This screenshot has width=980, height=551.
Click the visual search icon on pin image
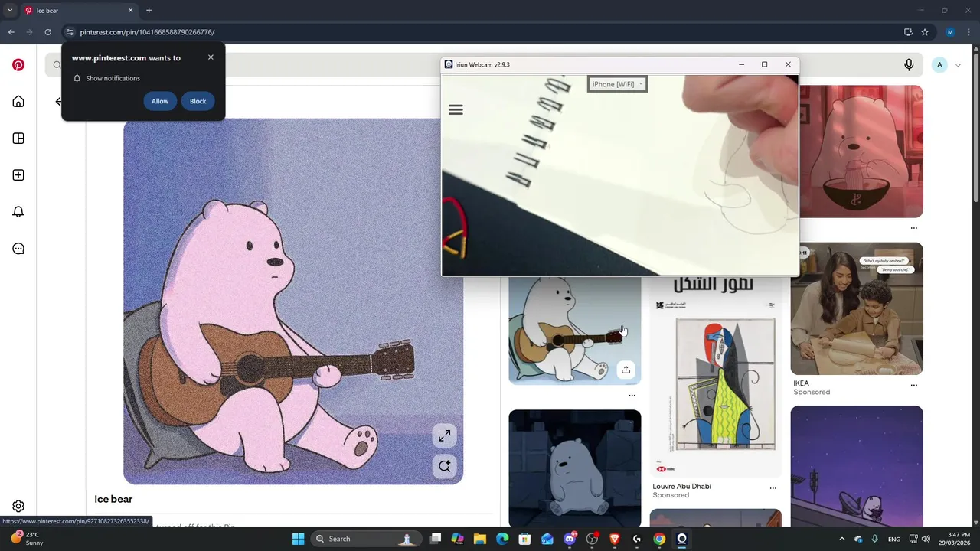(x=445, y=466)
